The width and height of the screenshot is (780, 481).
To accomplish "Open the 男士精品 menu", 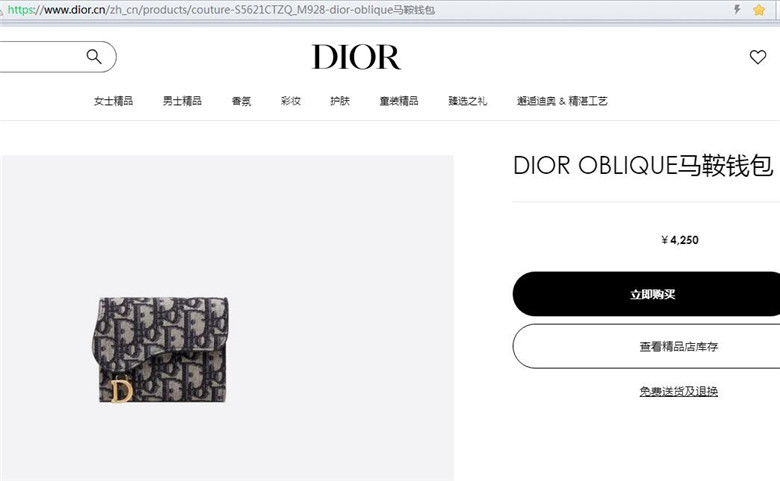I will (182, 101).
